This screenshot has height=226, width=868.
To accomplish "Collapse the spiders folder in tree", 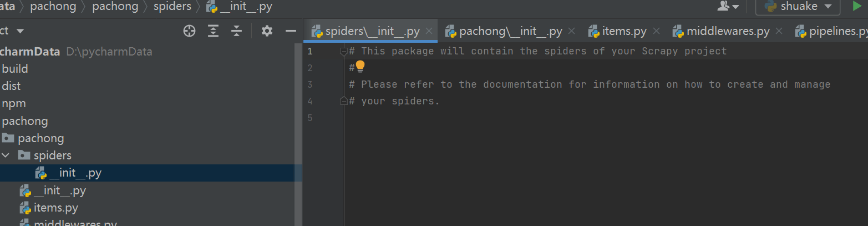I will 6,155.
